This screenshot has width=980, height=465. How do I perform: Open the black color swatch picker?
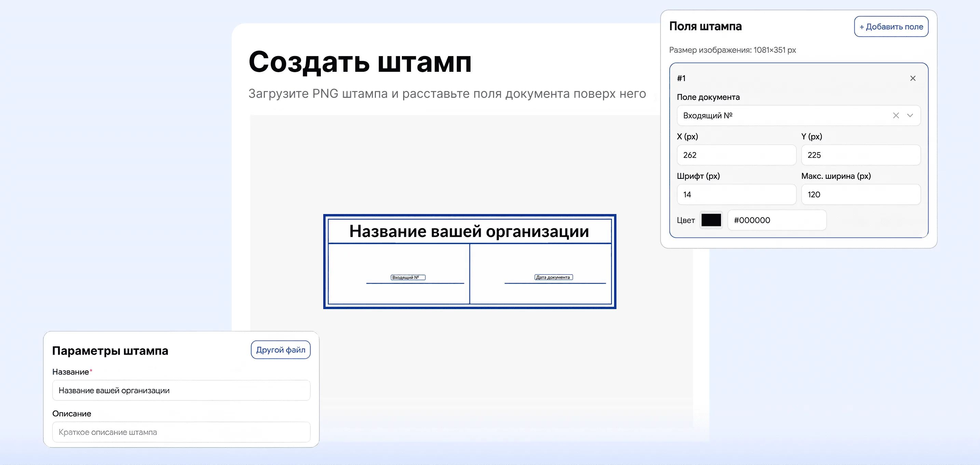pos(711,220)
